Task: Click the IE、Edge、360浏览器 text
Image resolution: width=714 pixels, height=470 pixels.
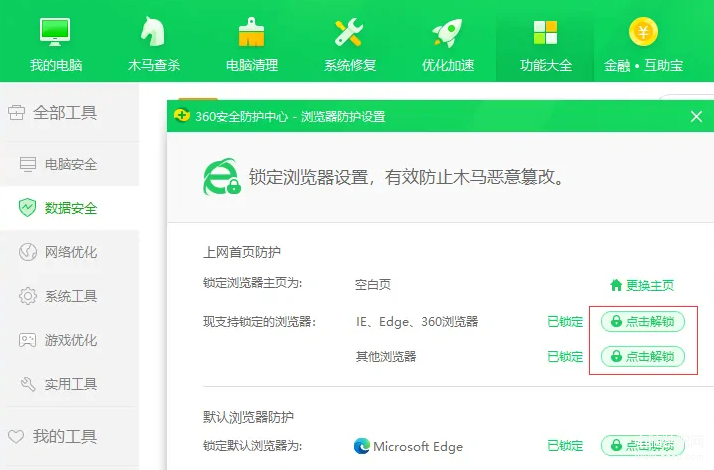Action: (417, 322)
